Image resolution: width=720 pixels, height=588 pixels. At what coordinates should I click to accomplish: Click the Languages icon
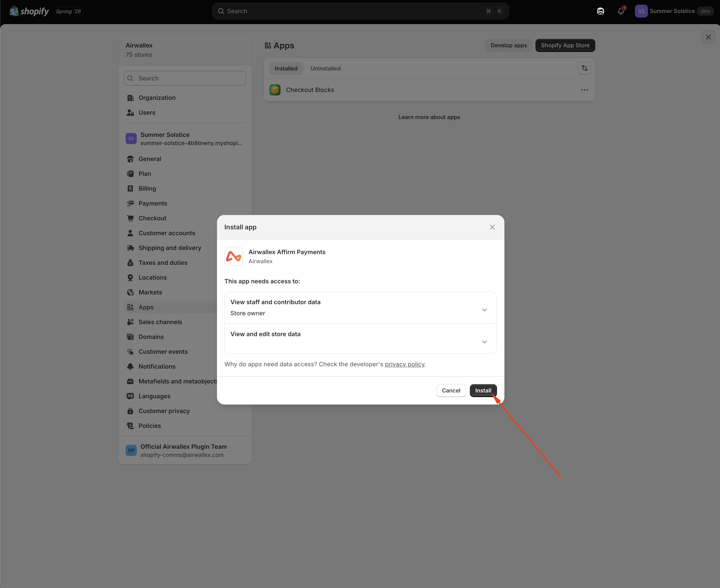pos(131,396)
